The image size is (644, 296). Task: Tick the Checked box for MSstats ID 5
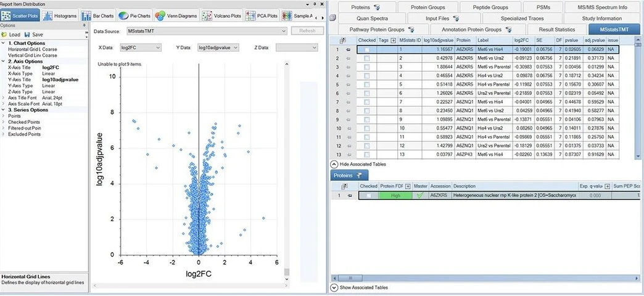click(x=367, y=84)
